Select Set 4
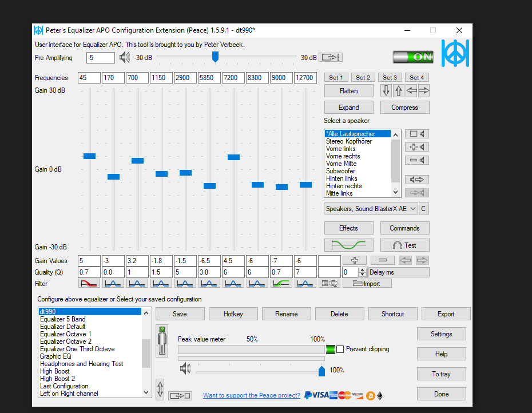 tap(416, 77)
